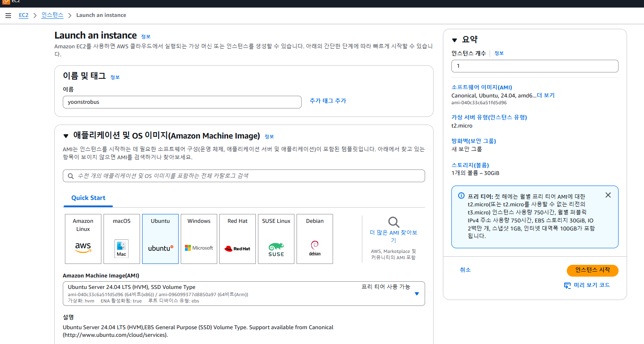Dismiss the 프리 티어 notice with X
The height and width of the screenshot is (344, 644).
(608, 195)
